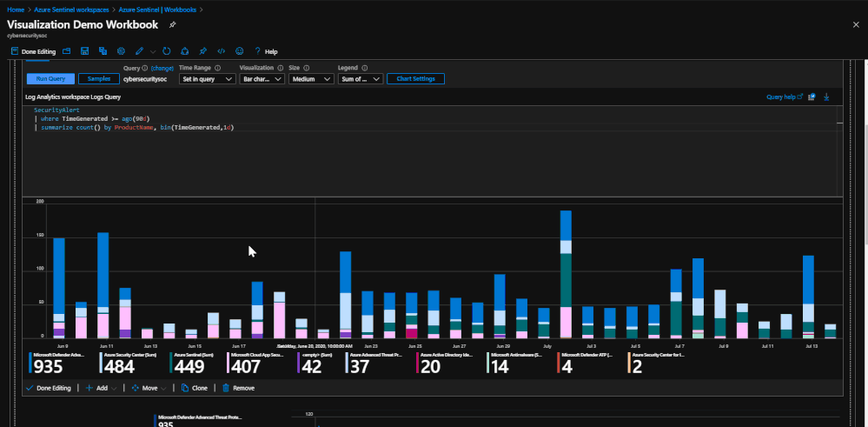Click the smiley feedback icon

point(239,51)
